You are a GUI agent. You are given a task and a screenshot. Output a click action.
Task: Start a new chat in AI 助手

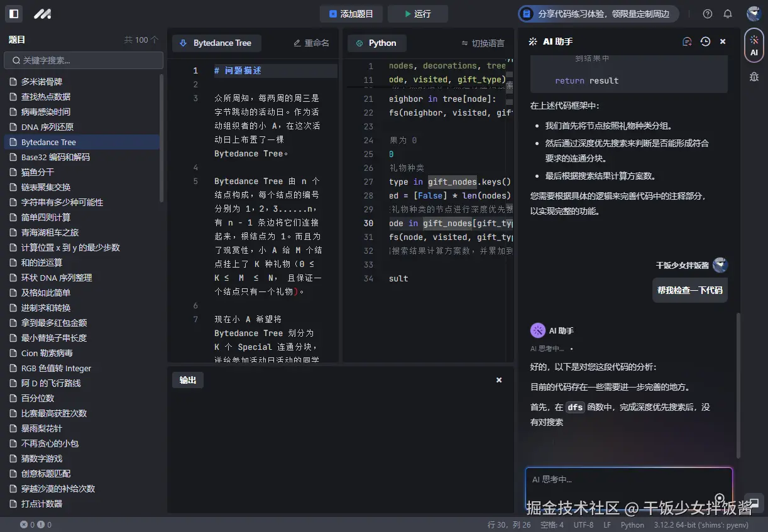tap(687, 41)
